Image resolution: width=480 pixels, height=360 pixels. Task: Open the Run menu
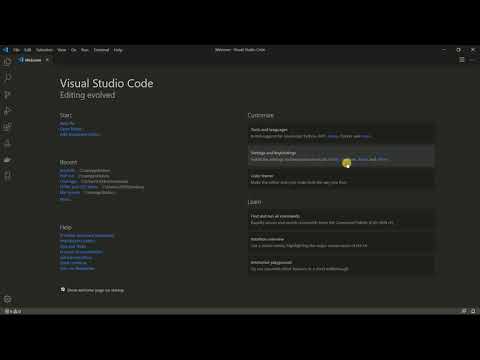[x=85, y=50]
